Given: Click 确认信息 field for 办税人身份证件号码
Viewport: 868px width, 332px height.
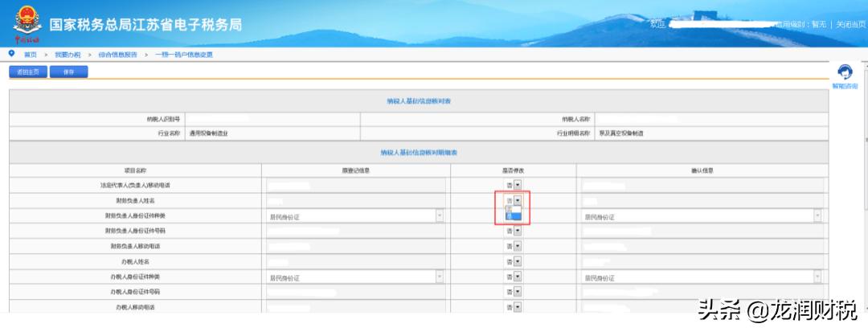Looking at the screenshot, I should (702, 292).
